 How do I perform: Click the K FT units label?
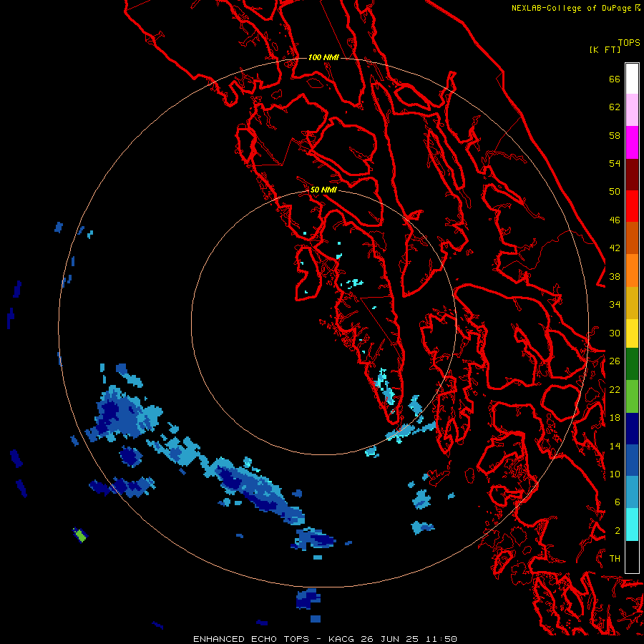(x=605, y=50)
